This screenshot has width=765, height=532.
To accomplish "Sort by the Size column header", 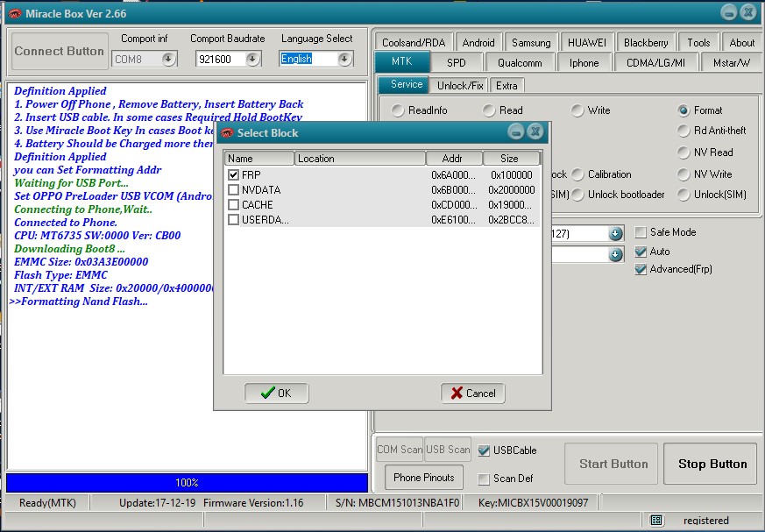I will [511, 158].
